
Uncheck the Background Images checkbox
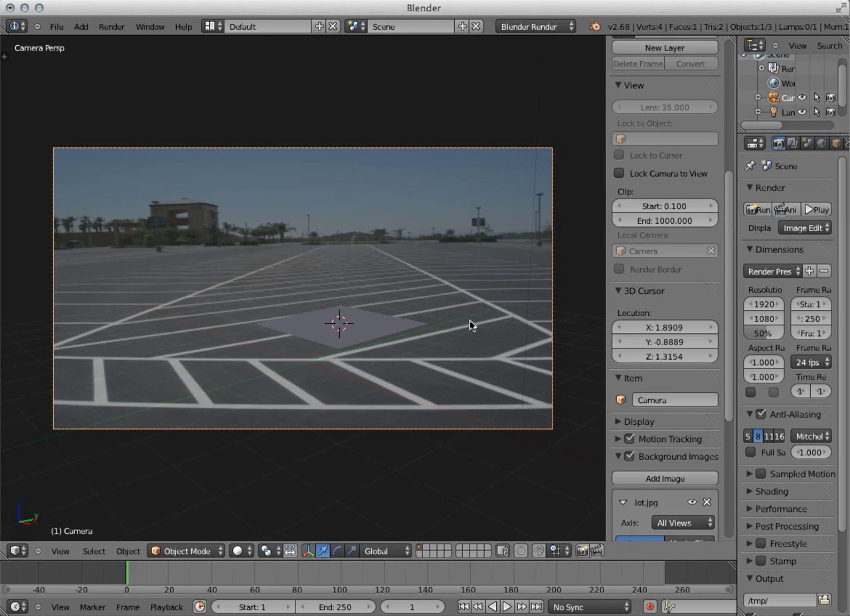click(x=630, y=456)
